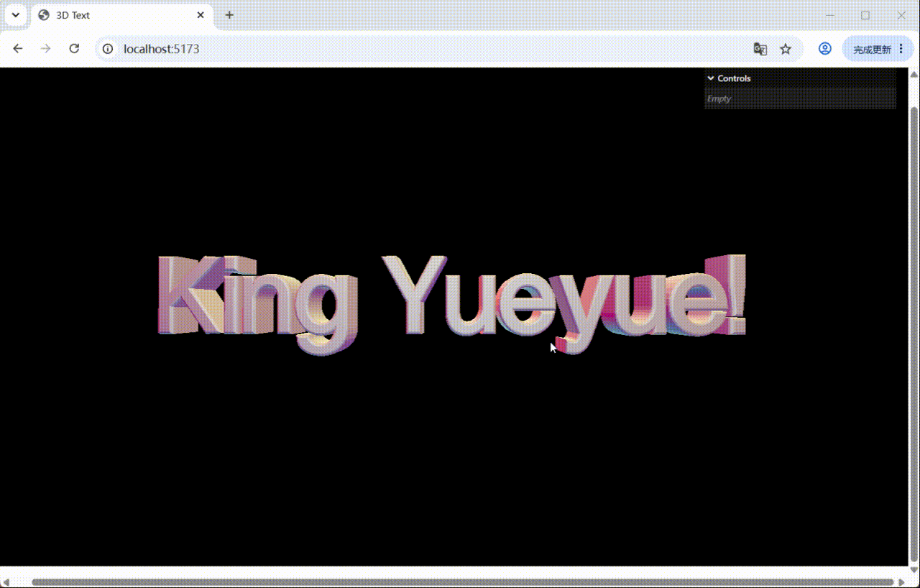Screen dimensions: 920x588
Task: Click the 完成更新 update button
Action: tap(878, 49)
